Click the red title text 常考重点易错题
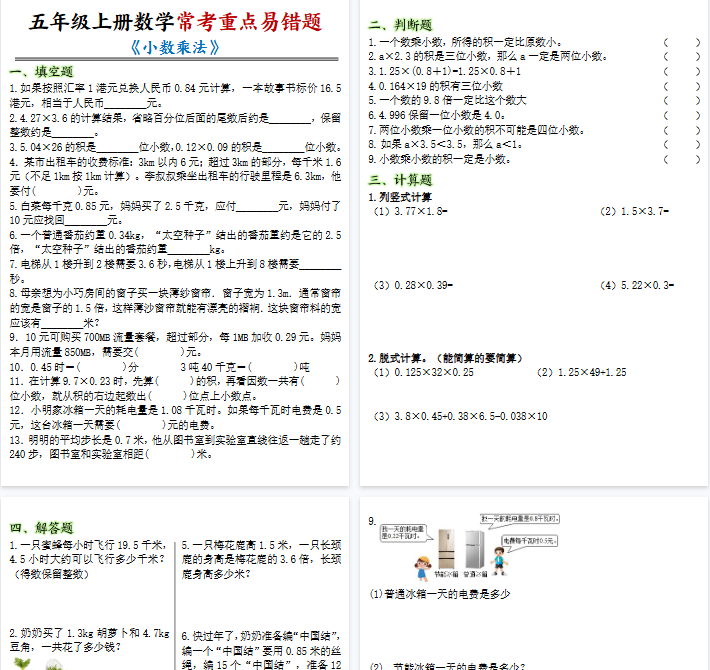 tap(249, 21)
